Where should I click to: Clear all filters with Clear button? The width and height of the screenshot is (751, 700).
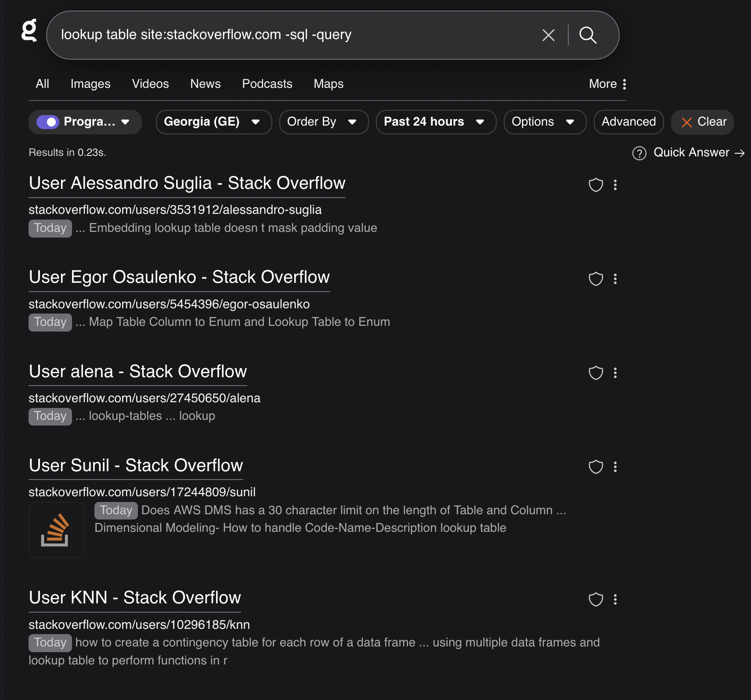coord(702,122)
